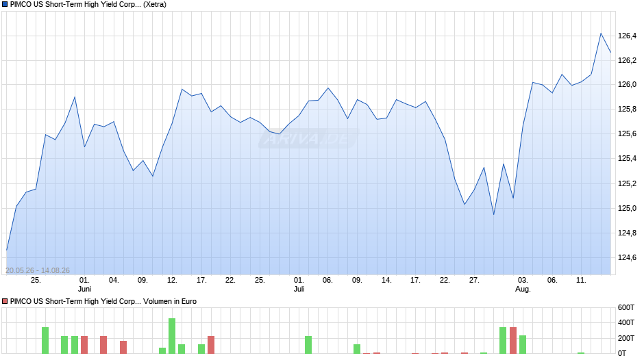Image resolution: width=644 pixels, height=360 pixels.
Task: Click the volume axis label 600T
Action: pos(626,307)
